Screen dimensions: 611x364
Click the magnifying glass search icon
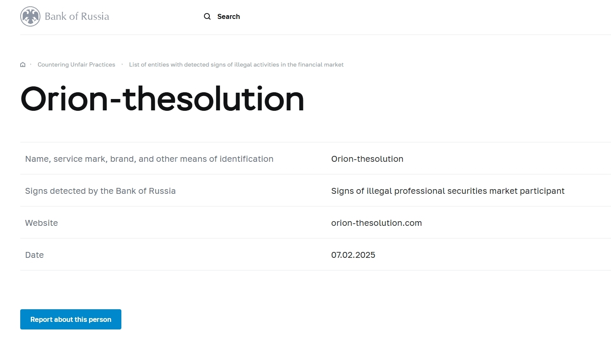(x=207, y=16)
